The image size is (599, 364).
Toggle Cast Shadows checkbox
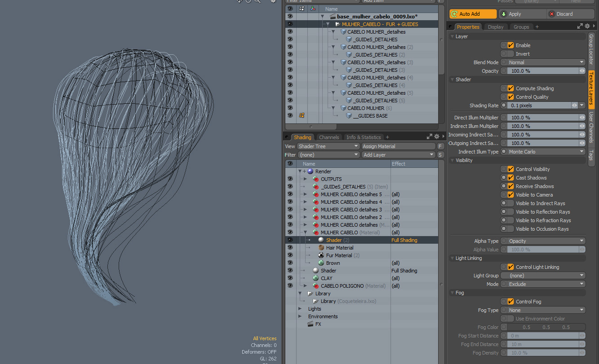point(510,178)
